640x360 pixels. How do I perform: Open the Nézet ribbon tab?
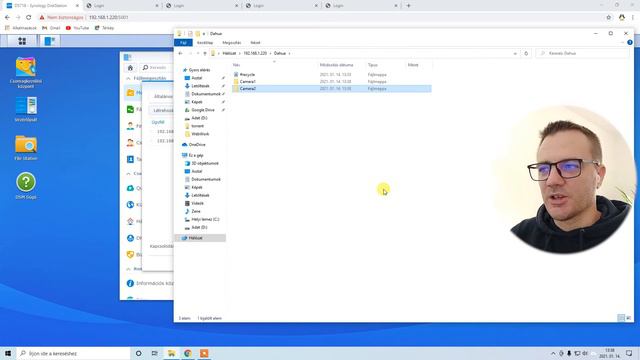tap(255, 42)
